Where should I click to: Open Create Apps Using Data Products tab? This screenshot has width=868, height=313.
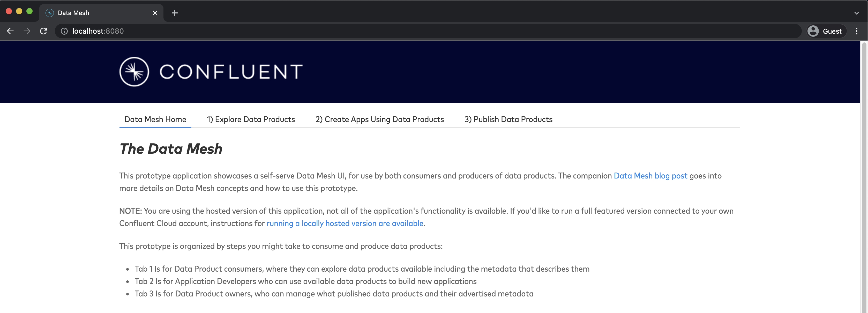pos(379,119)
